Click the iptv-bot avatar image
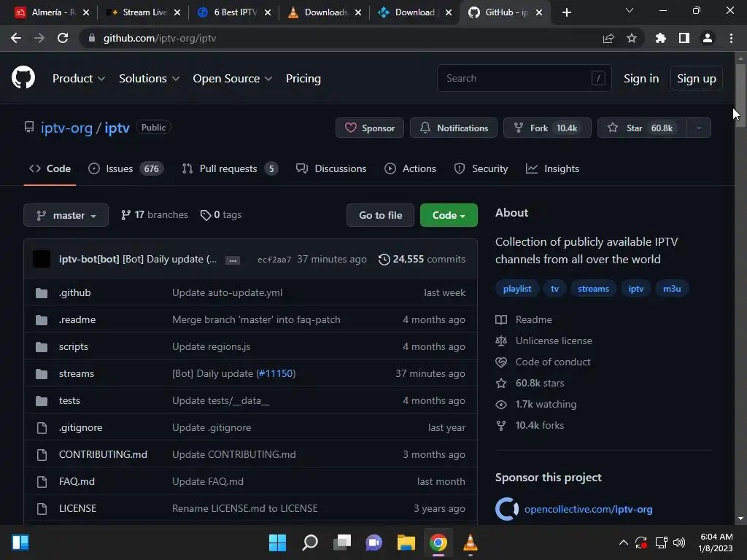 [42, 259]
